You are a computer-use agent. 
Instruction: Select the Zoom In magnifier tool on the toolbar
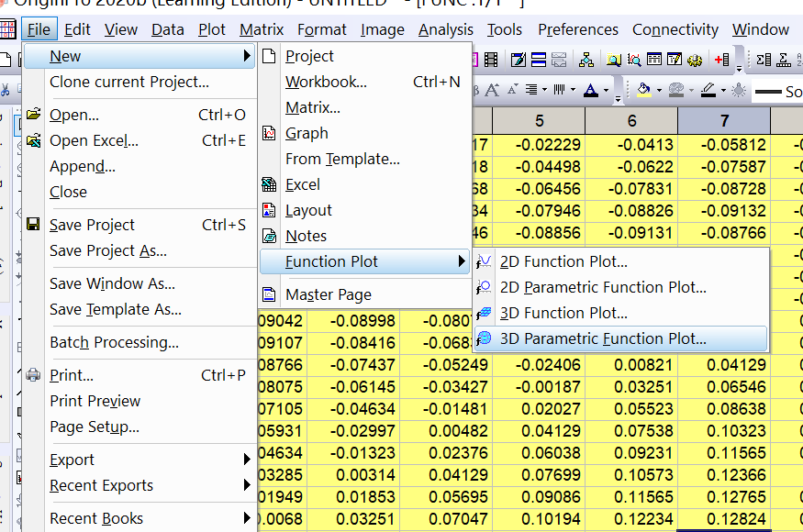(613, 59)
